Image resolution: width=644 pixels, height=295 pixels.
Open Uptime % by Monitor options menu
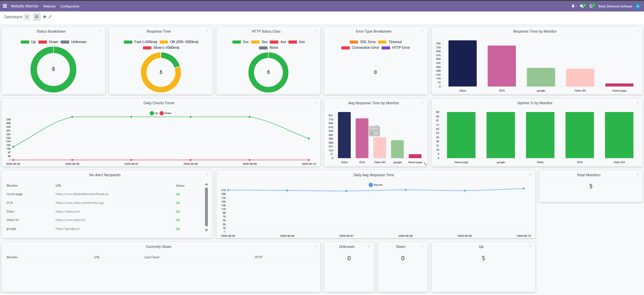click(638, 103)
